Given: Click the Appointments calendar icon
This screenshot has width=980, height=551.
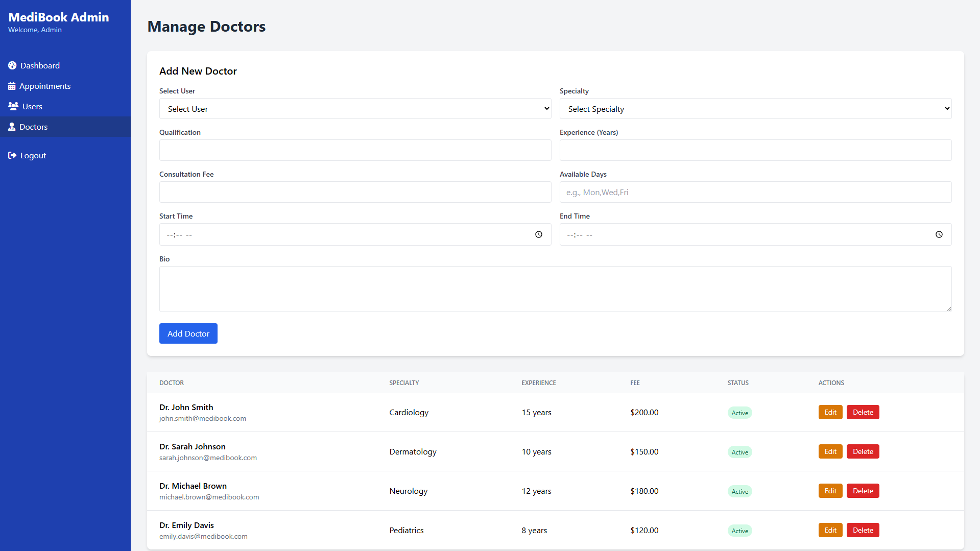Looking at the screenshot, I should tap(12, 86).
